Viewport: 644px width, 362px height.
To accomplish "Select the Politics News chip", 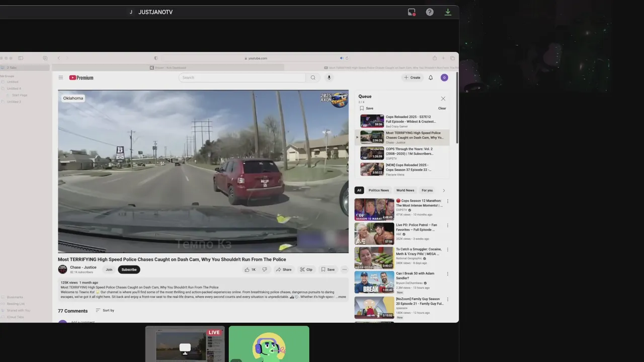I will click(x=378, y=191).
